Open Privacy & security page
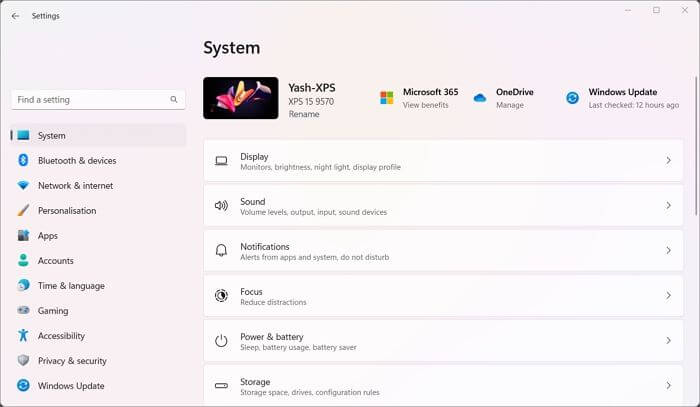Image resolution: width=700 pixels, height=407 pixels. [98, 360]
